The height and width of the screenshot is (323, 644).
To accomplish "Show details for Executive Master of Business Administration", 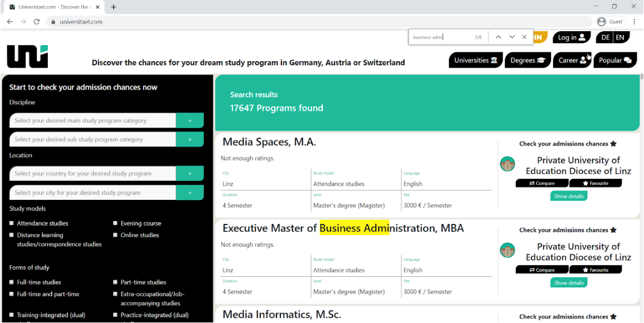I will pyautogui.click(x=569, y=283).
